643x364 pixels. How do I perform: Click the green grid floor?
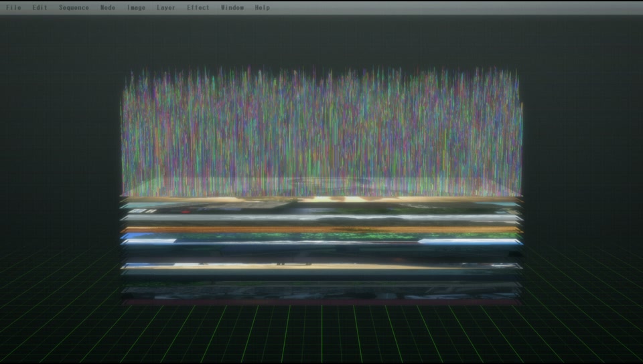[321, 335]
